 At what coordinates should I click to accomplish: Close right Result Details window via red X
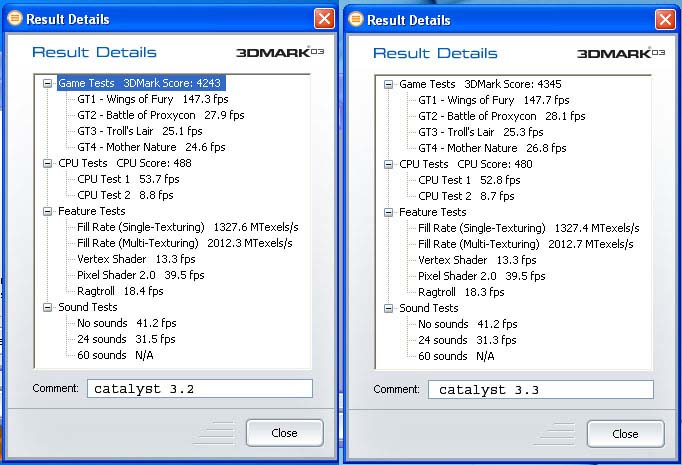coord(665,20)
